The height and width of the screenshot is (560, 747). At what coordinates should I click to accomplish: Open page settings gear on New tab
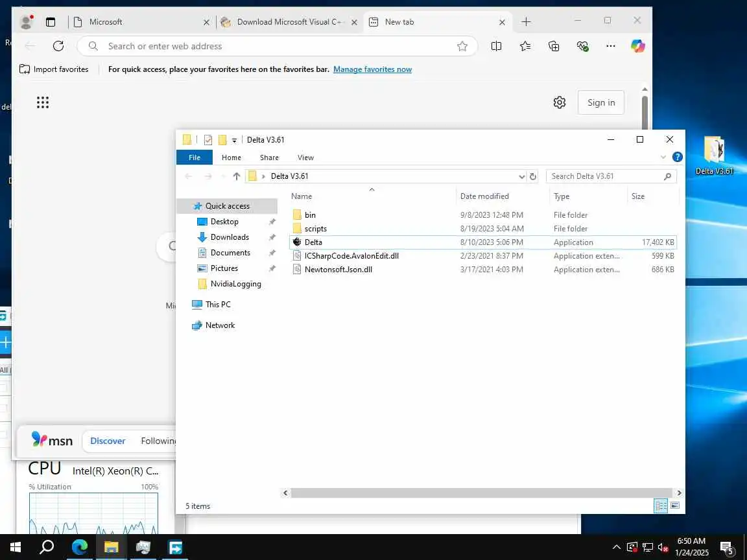[x=560, y=102]
